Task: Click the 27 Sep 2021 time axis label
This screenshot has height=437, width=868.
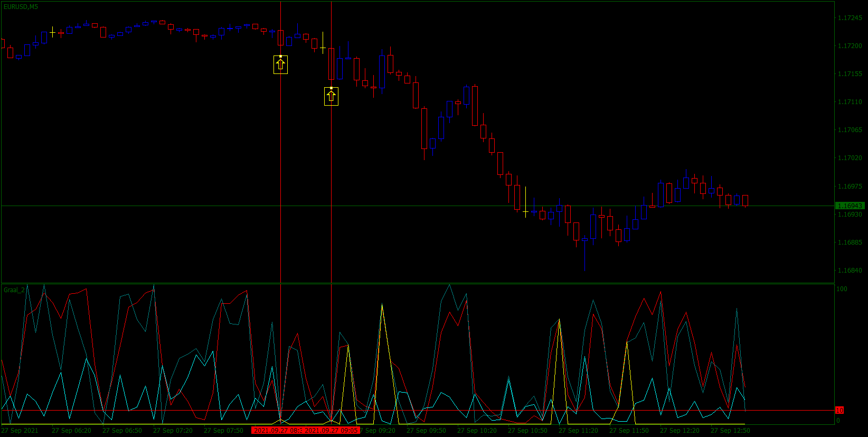Action: pyautogui.click(x=20, y=431)
